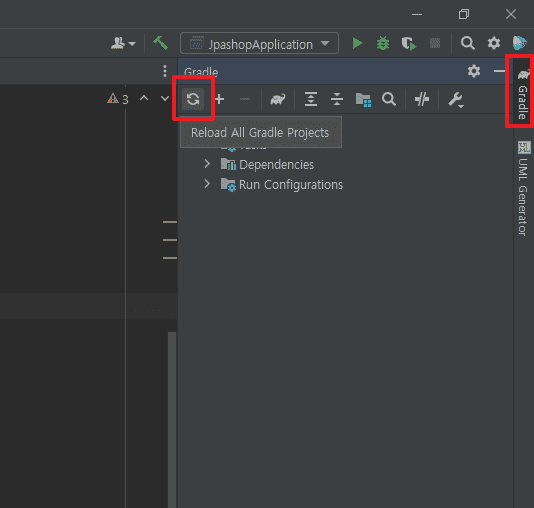Build project with the hammer icon
Screen dimensions: 534x508
pos(160,43)
